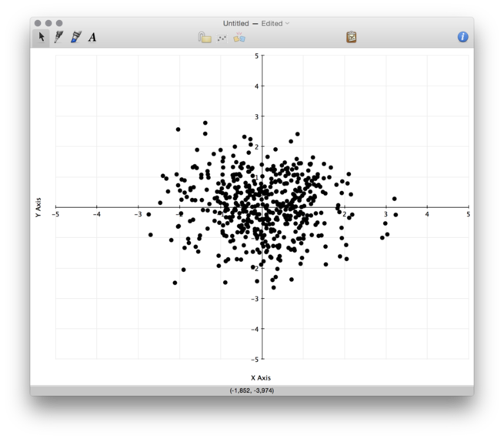Click the lock and folder toolbar icon
This screenshot has width=504, height=439.
pos(205,37)
